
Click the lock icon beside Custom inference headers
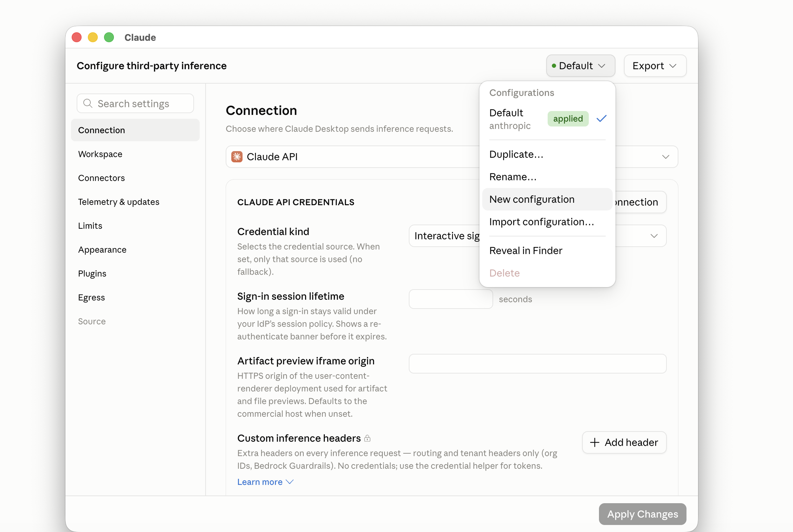367,438
